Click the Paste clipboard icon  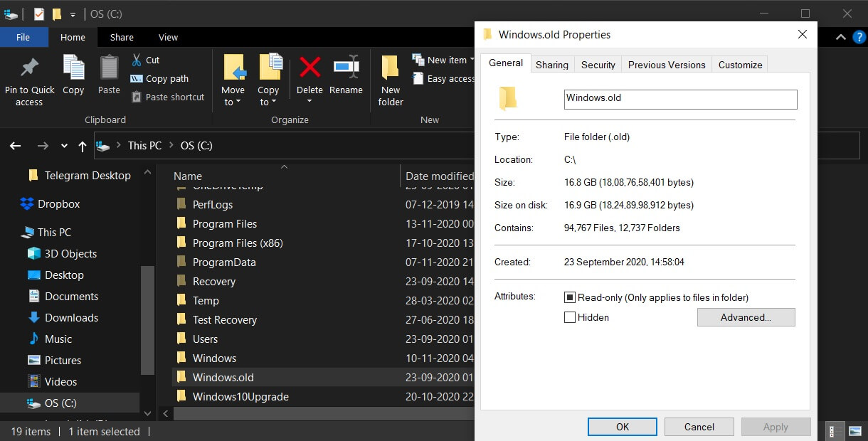(x=109, y=67)
